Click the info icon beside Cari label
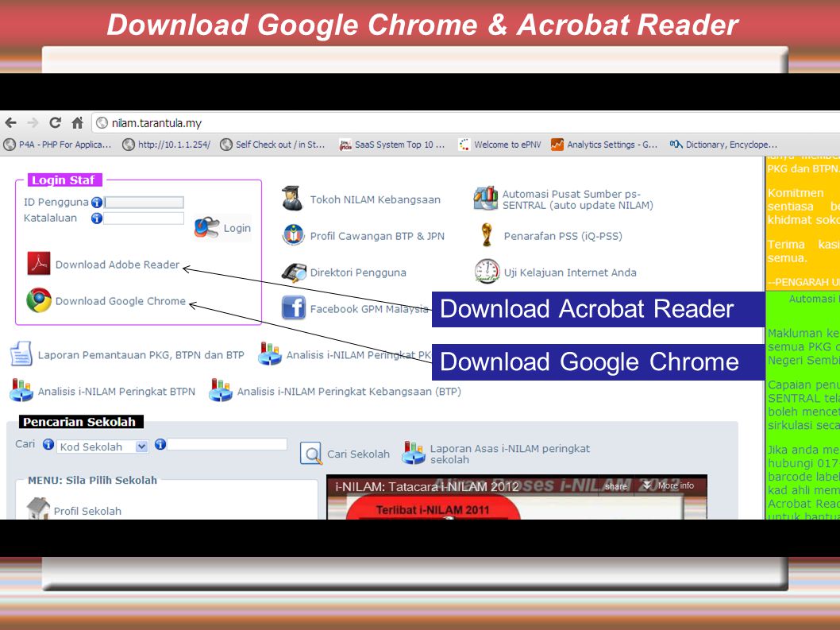Screen dimensions: 840x630 click(x=48, y=444)
